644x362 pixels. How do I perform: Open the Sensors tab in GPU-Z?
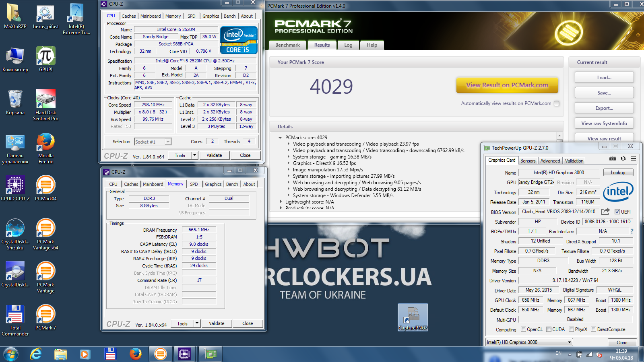click(528, 161)
